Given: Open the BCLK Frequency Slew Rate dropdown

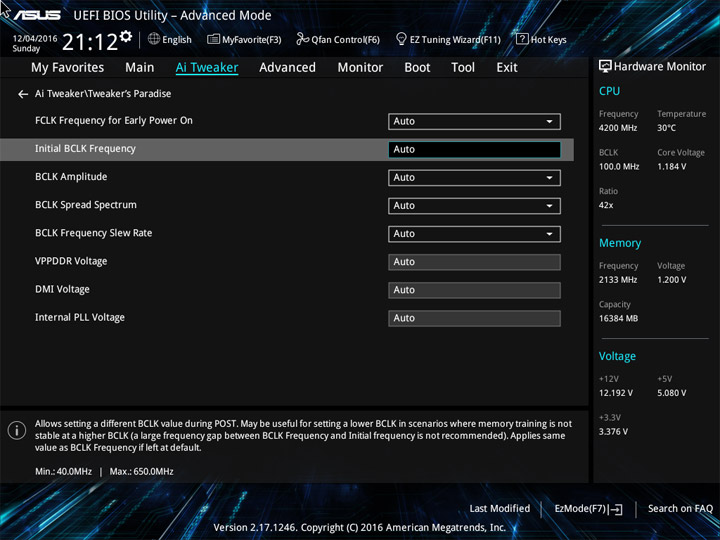Looking at the screenshot, I should click(x=474, y=234).
